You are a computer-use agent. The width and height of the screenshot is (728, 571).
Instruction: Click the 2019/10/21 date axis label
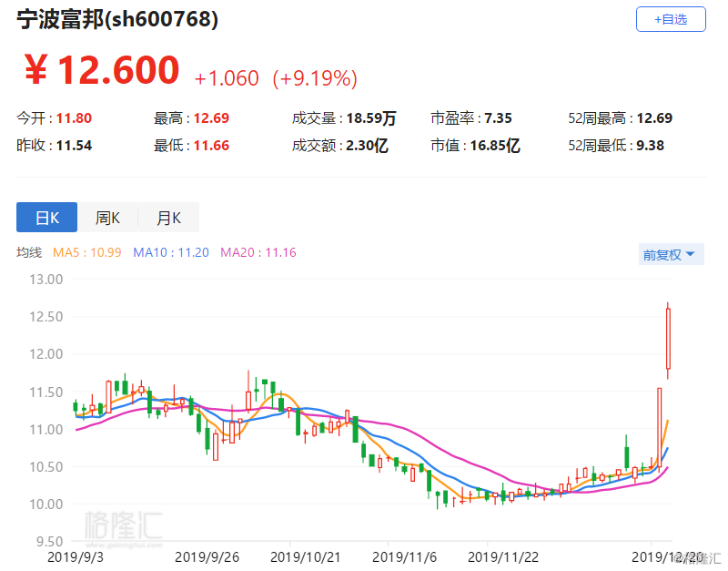pyautogui.click(x=305, y=556)
